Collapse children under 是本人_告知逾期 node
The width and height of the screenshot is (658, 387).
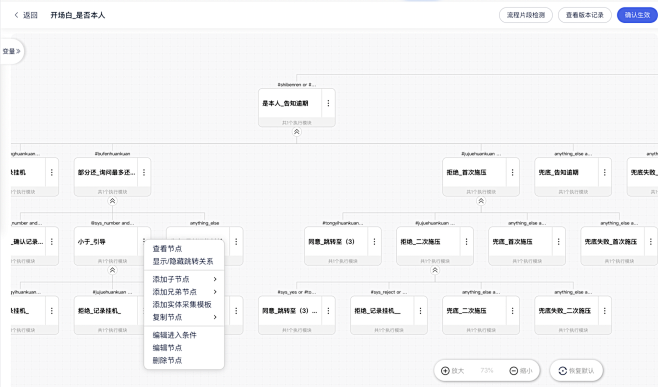297,132
